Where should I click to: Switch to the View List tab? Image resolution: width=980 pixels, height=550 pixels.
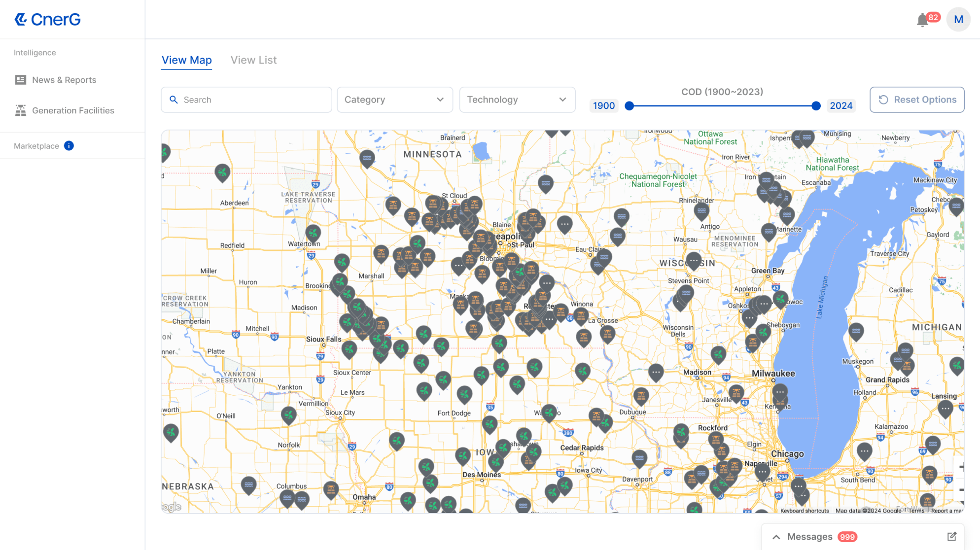pyautogui.click(x=254, y=60)
